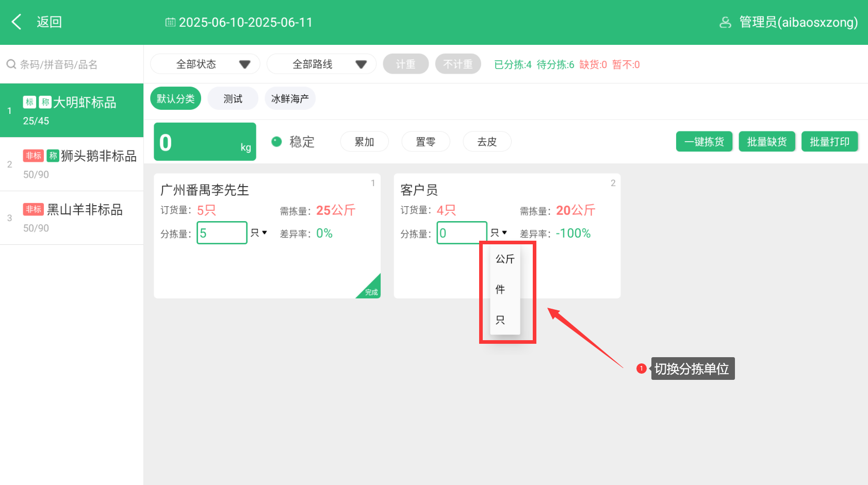Switch to the 冰鲜海产 category tab

[290, 98]
